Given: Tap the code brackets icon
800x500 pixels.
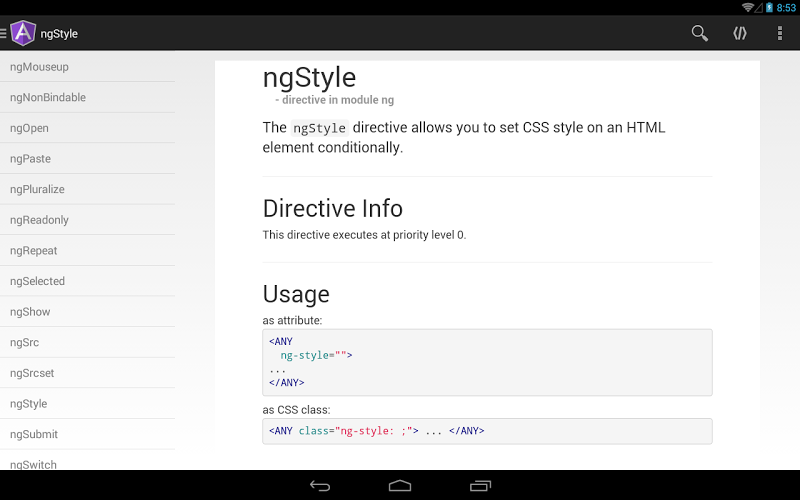Looking at the screenshot, I should [x=740, y=33].
